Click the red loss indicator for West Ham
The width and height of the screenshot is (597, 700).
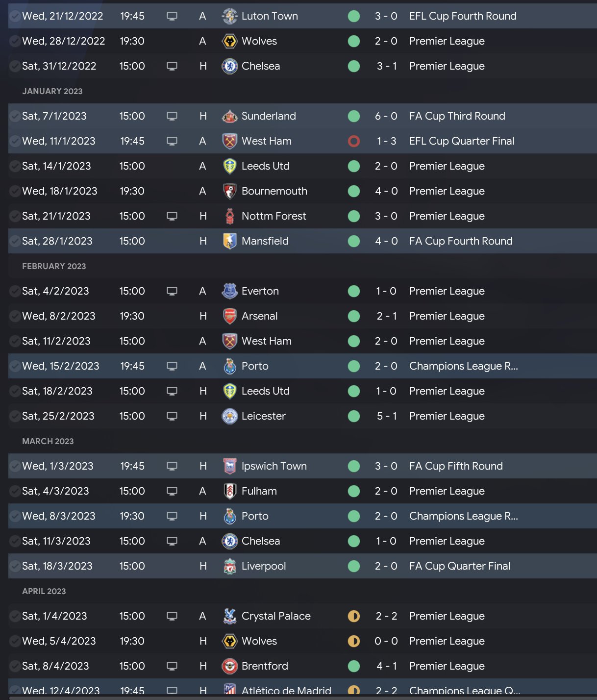[x=354, y=141]
